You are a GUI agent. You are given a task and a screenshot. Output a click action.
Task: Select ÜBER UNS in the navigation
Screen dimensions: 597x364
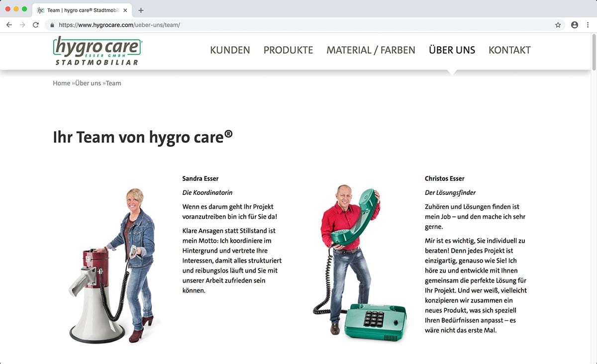(x=452, y=50)
